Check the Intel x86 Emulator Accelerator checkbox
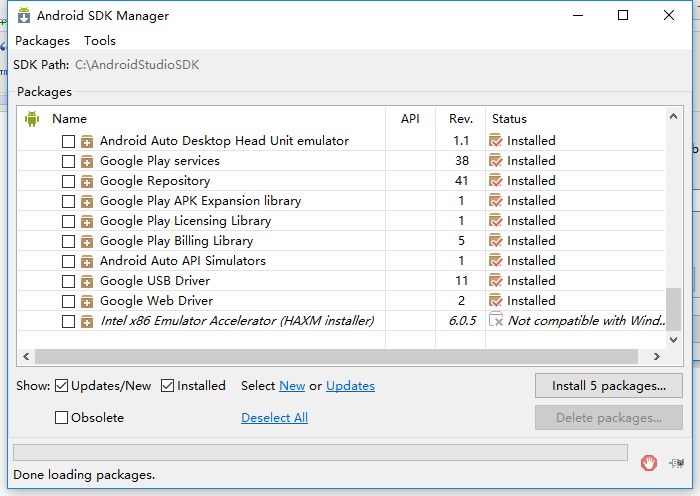The height and width of the screenshot is (496, 700). tap(68, 321)
